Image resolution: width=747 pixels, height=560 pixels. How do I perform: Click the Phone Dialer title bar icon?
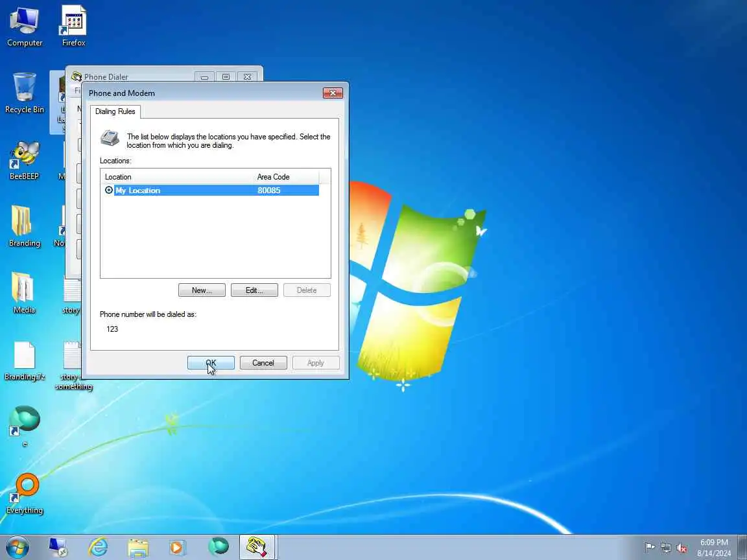77,76
